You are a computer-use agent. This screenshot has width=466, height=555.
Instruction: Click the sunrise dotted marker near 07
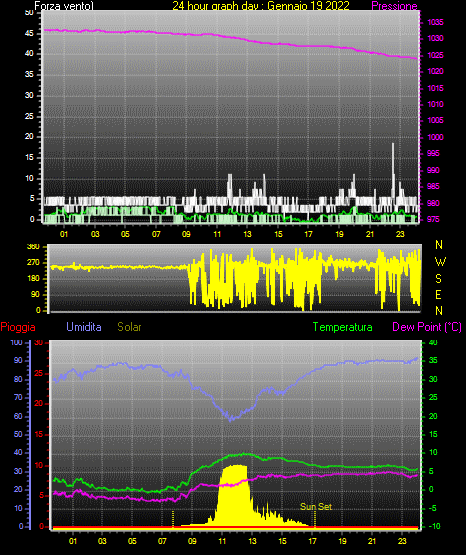point(173,519)
